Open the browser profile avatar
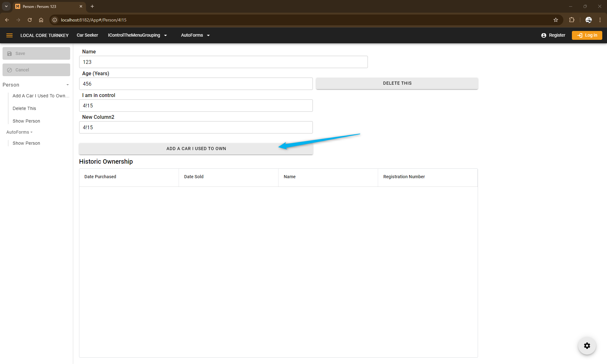 pos(588,20)
